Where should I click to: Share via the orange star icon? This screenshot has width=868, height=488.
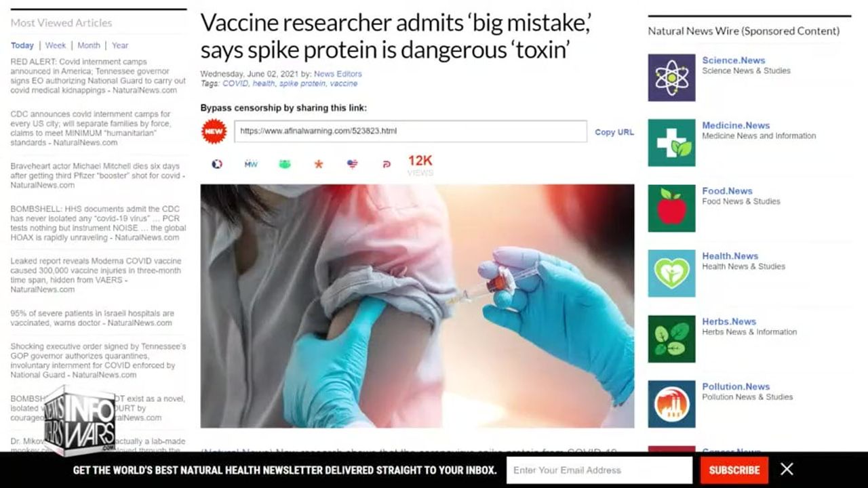[319, 164]
